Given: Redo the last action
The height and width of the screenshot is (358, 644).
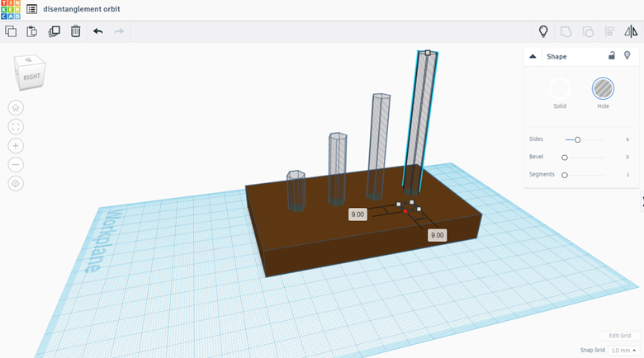Looking at the screenshot, I should coord(119,31).
